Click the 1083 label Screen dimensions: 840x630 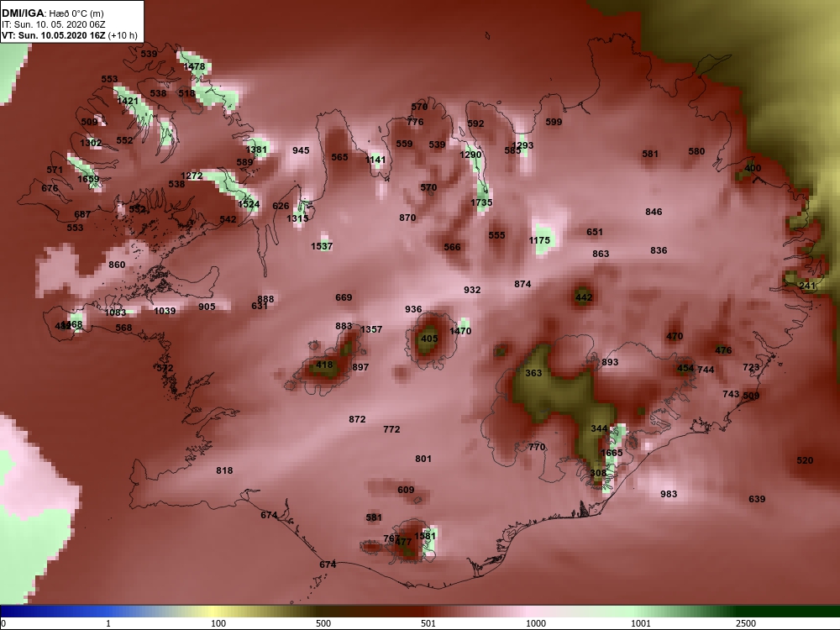(115, 312)
